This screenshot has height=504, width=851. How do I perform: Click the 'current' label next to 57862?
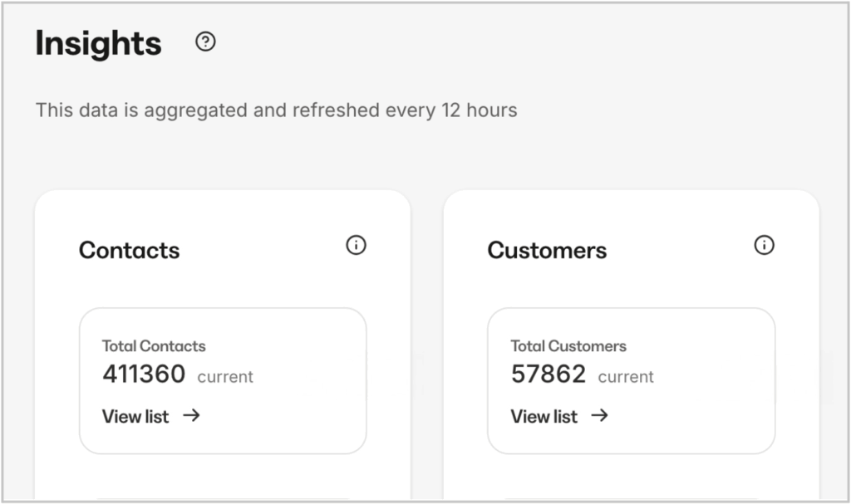(626, 377)
